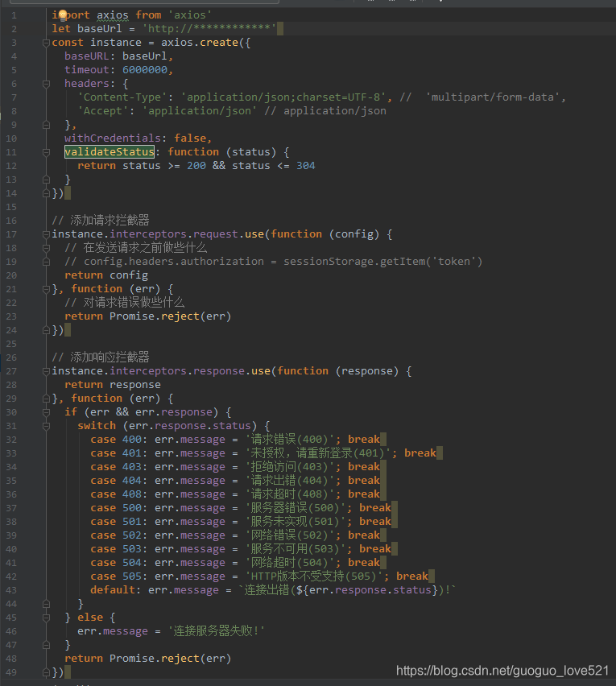Fold the response interceptor function at line 27
The width and height of the screenshot is (616, 686).
pos(46,371)
